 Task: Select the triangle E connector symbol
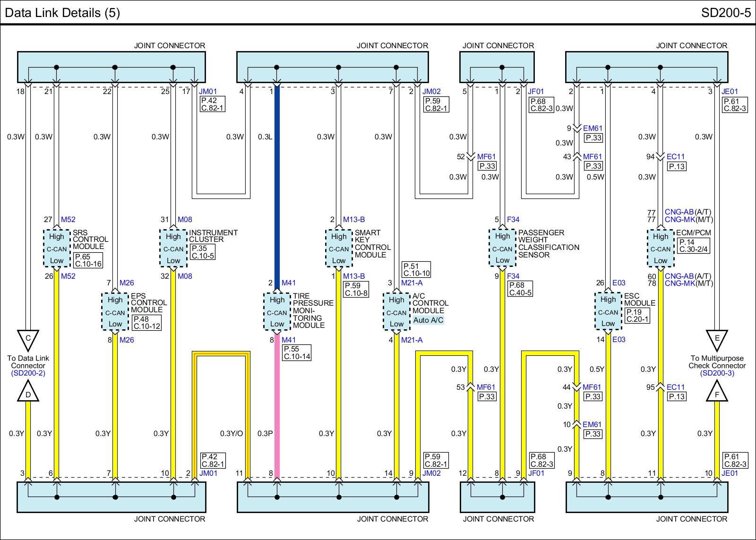(717, 339)
